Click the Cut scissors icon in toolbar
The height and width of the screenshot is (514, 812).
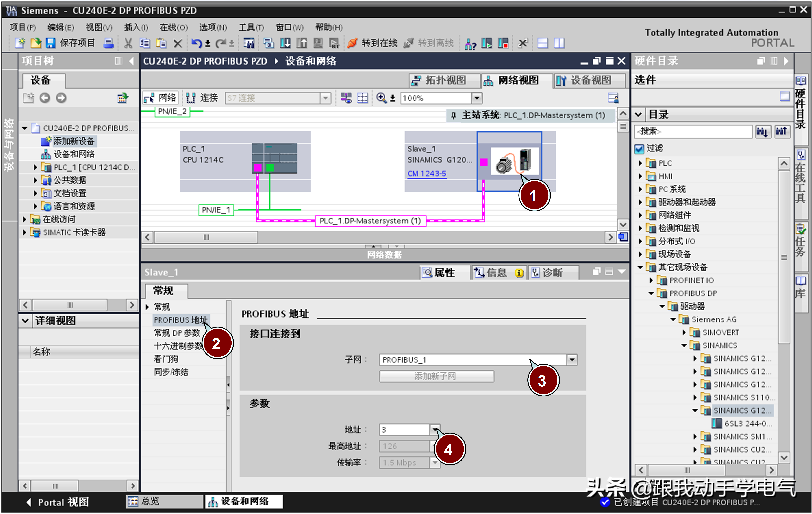pos(128,43)
